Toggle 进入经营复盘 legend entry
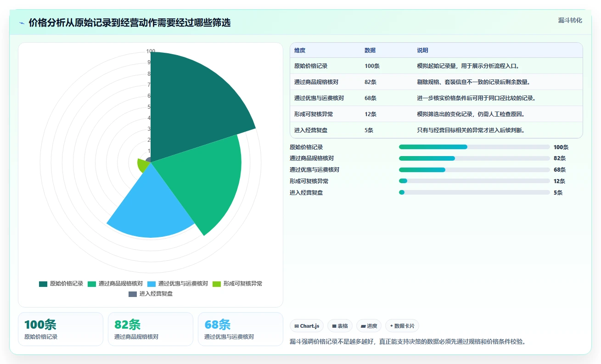This screenshot has height=364, width=601. click(x=151, y=294)
